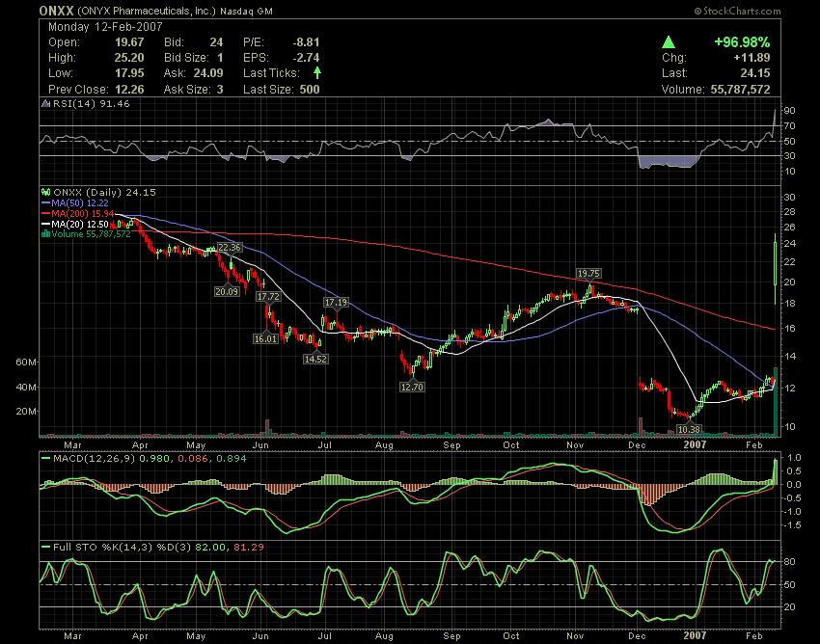The image size is (820, 644).
Task: Click the red MACD signal value 0.086
Action: click(192, 459)
